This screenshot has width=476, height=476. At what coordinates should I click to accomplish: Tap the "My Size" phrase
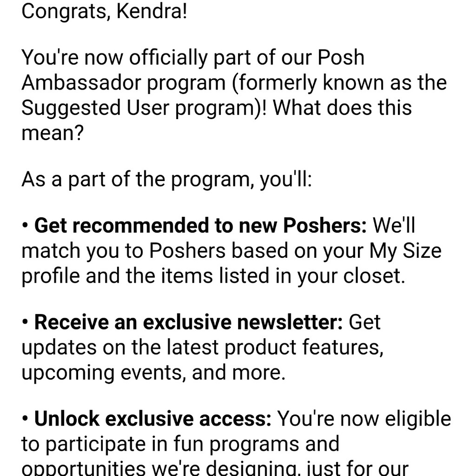point(405,252)
